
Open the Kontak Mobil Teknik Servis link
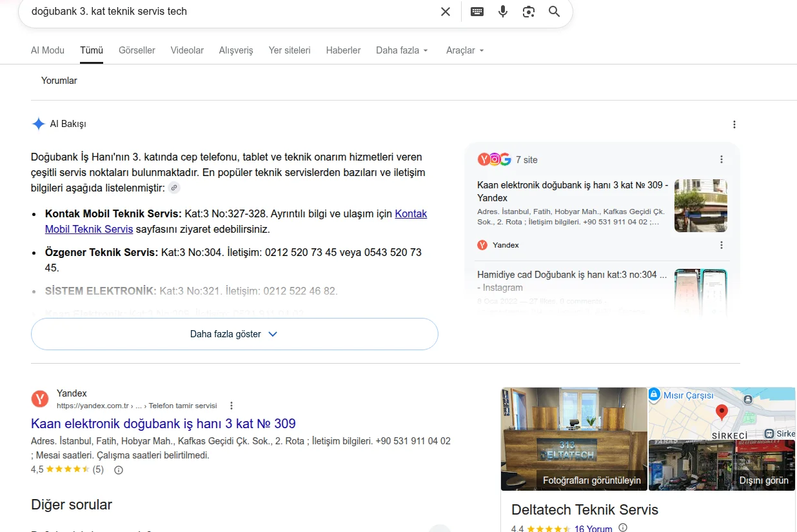[x=236, y=221]
